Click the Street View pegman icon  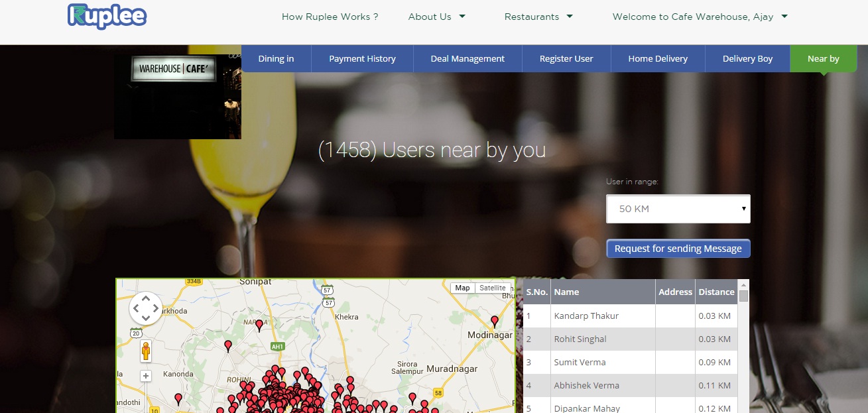coord(146,351)
